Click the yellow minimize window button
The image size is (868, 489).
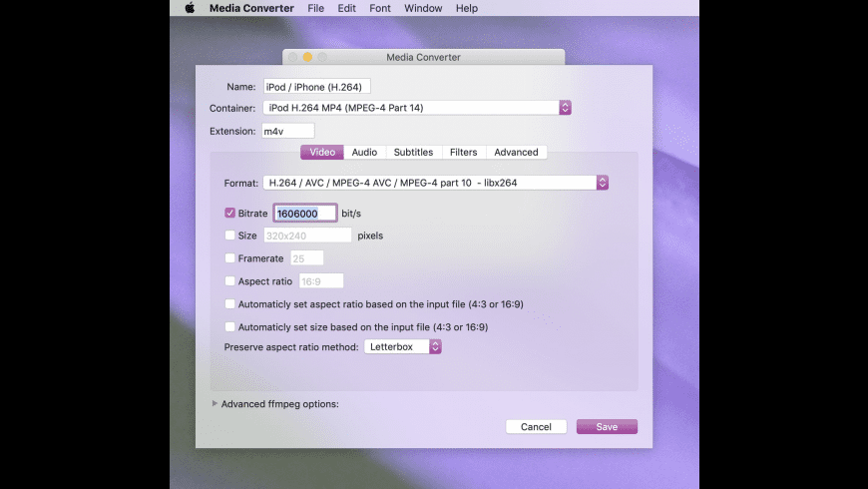(x=307, y=57)
